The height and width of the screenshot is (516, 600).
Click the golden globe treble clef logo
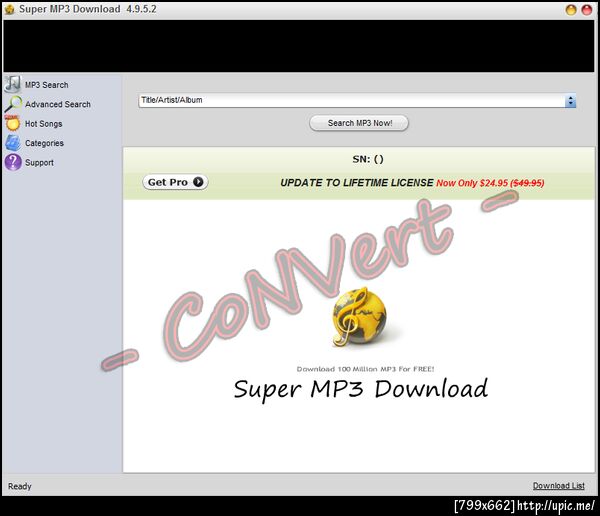[x=359, y=317]
